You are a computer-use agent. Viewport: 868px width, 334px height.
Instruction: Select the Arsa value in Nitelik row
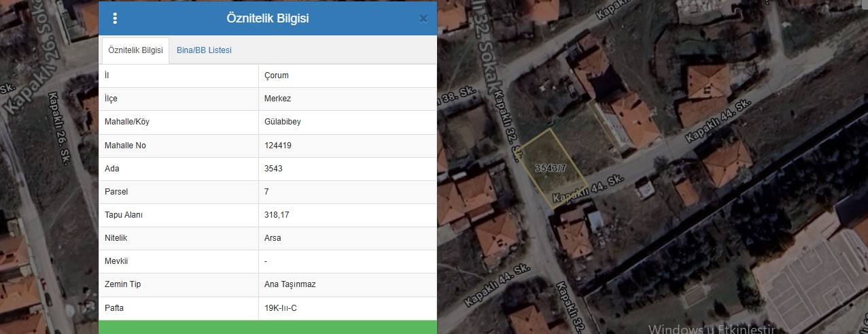(273, 238)
